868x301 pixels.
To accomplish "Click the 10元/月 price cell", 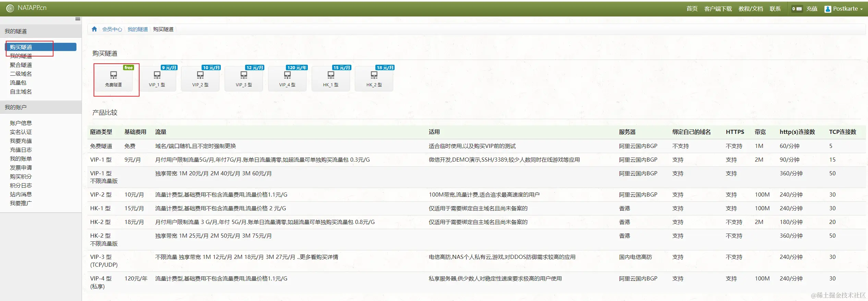I will pos(134,195).
